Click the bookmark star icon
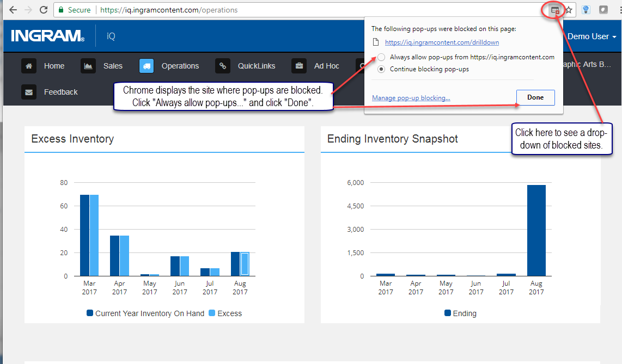Image resolution: width=622 pixels, height=364 pixels. [x=568, y=9]
